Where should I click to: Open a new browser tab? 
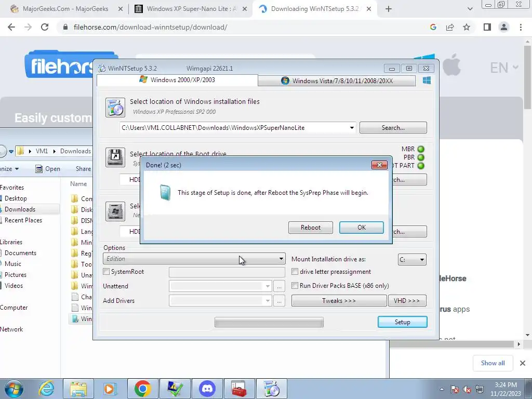coord(389,9)
